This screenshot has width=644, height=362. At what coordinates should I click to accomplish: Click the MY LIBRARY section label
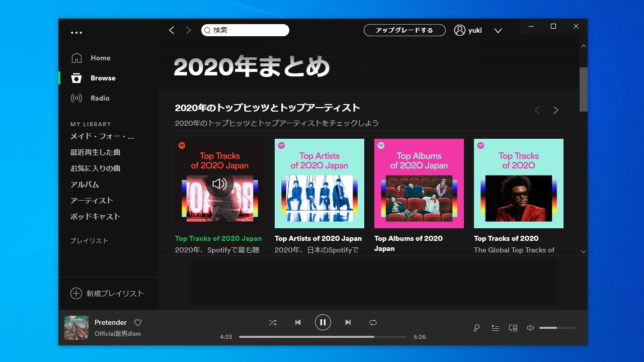91,124
